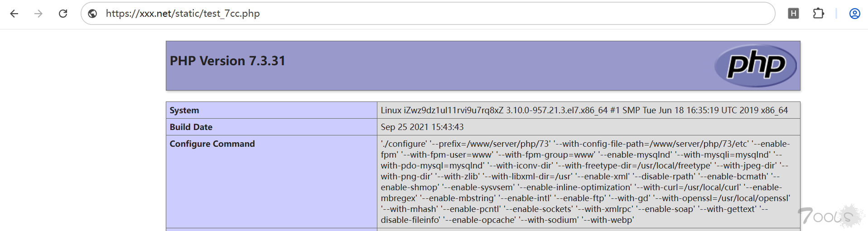This screenshot has width=868, height=231.
Task: Open site information globe icon
Action: click(92, 14)
